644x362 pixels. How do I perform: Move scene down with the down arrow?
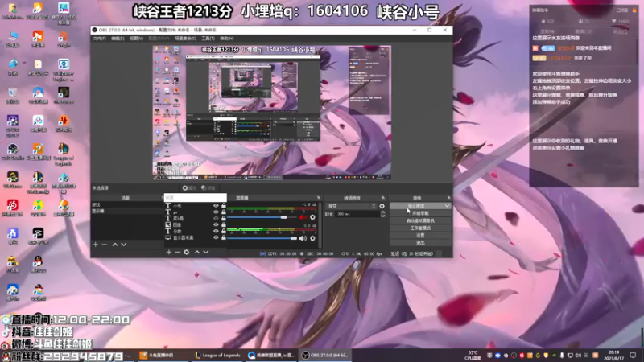[124, 245]
